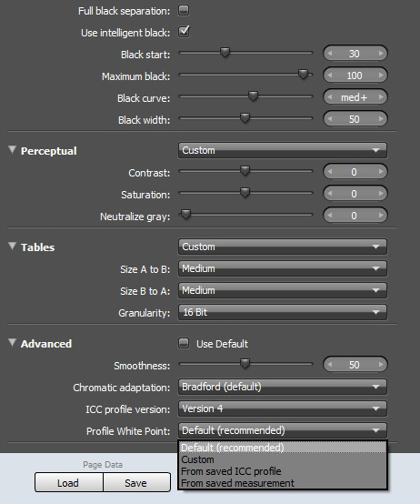420x504 pixels.
Task: Click the Save page data button
Action: (x=136, y=482)
